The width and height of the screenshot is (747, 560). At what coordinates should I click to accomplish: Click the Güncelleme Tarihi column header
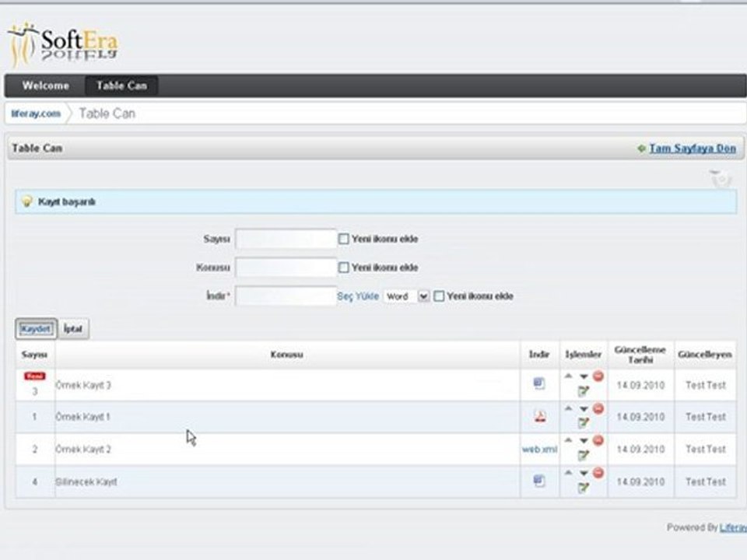tap(640, 355)
